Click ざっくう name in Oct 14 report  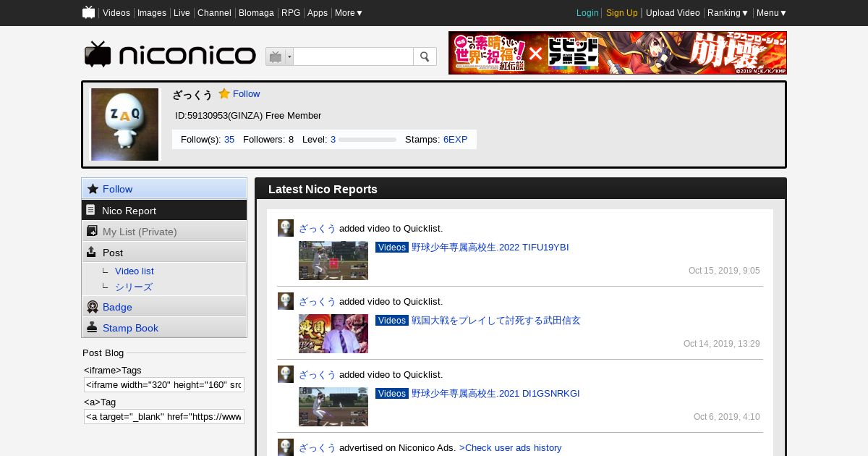coord(318,301)
